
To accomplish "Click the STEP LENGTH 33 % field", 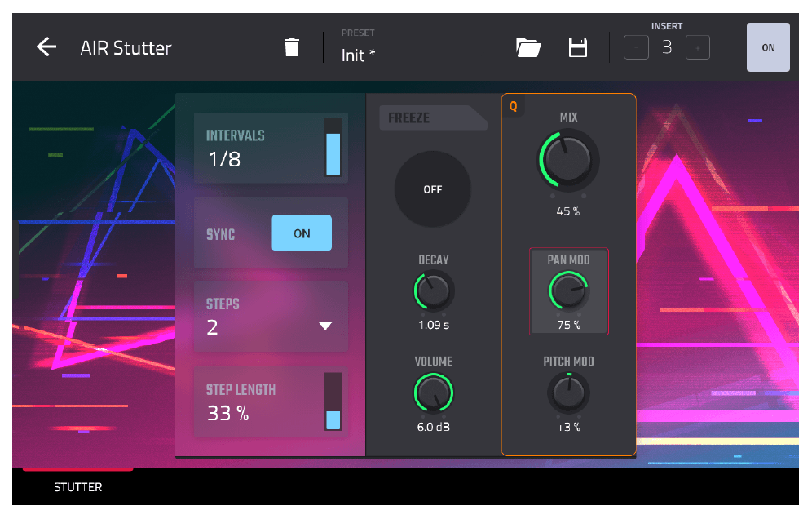I will [x=271, y=401].
